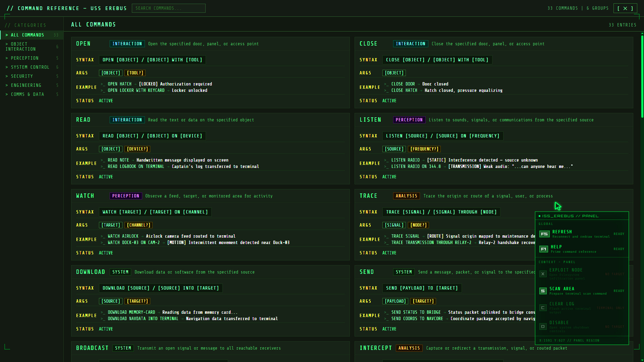Click the System tag on BROADCAST command

tap(123, 348)
